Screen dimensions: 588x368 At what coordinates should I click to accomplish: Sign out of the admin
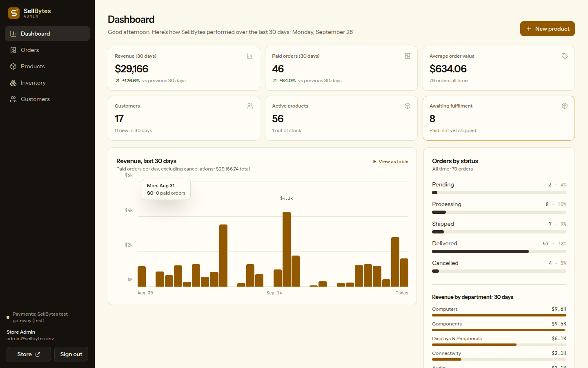[71, 354]
